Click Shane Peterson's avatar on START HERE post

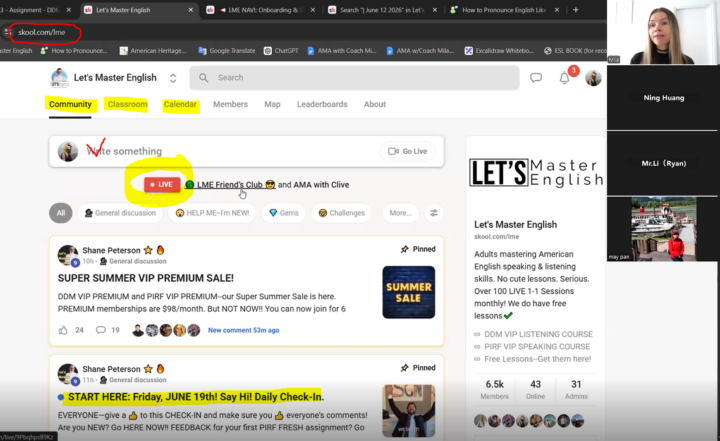[x=68, y=374]
